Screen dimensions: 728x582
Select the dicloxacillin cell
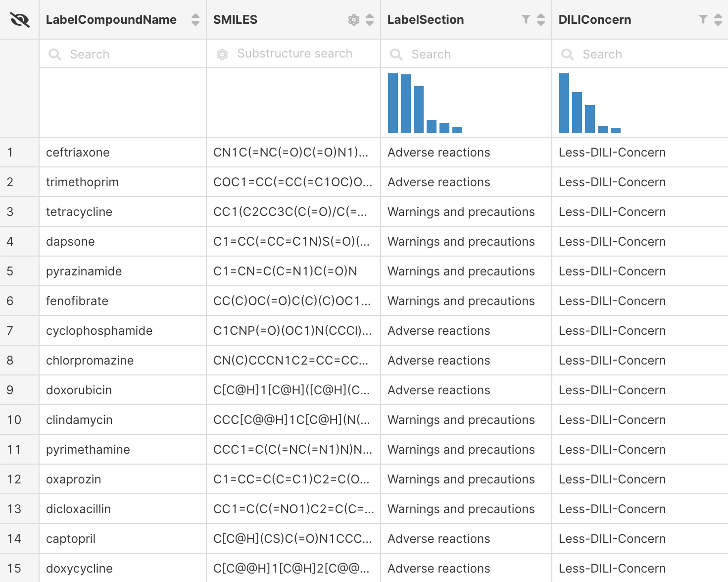(x=123, y=509)
